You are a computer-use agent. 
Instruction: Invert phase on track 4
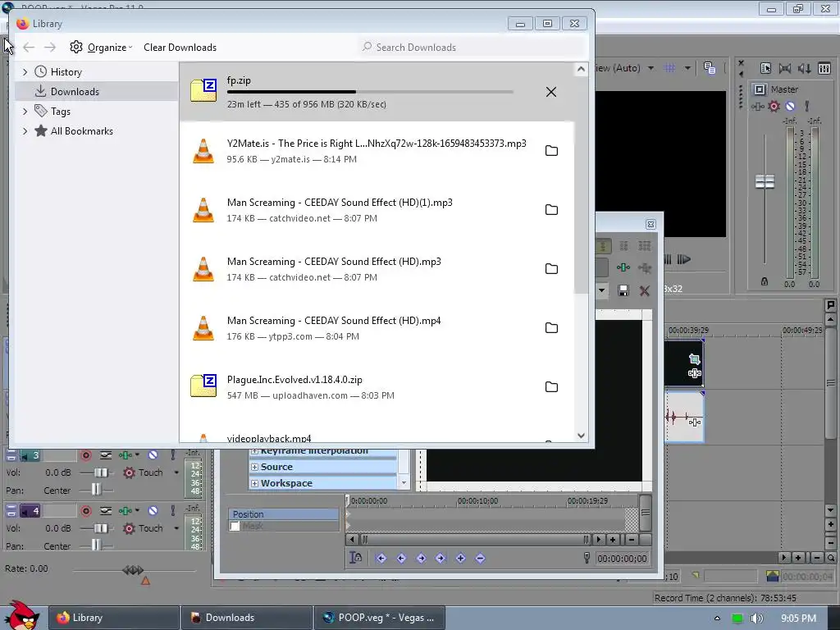pyautogui.click(x=106, y=511)
